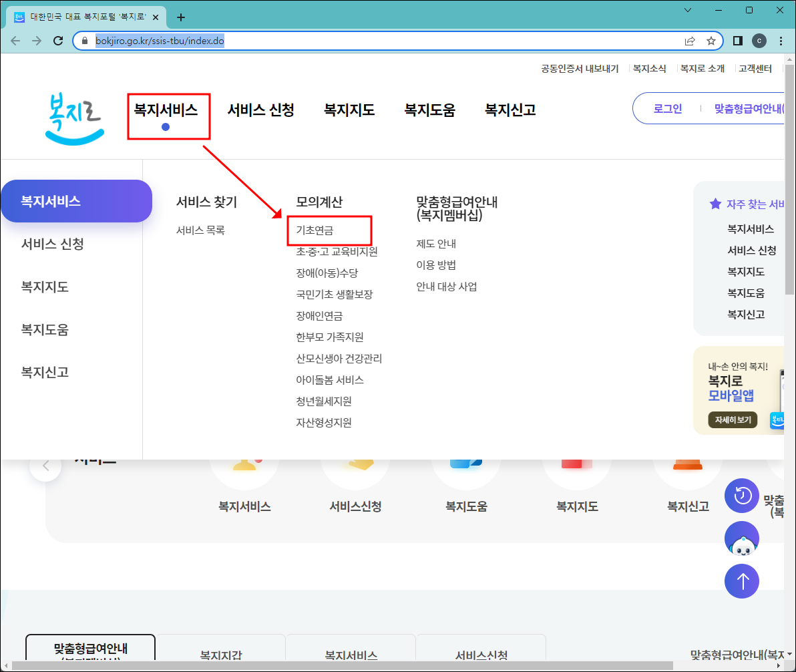This screenshot has width=796, height=672.
Task: Open recently viewed services clock icon
Action: coord(741,496)
